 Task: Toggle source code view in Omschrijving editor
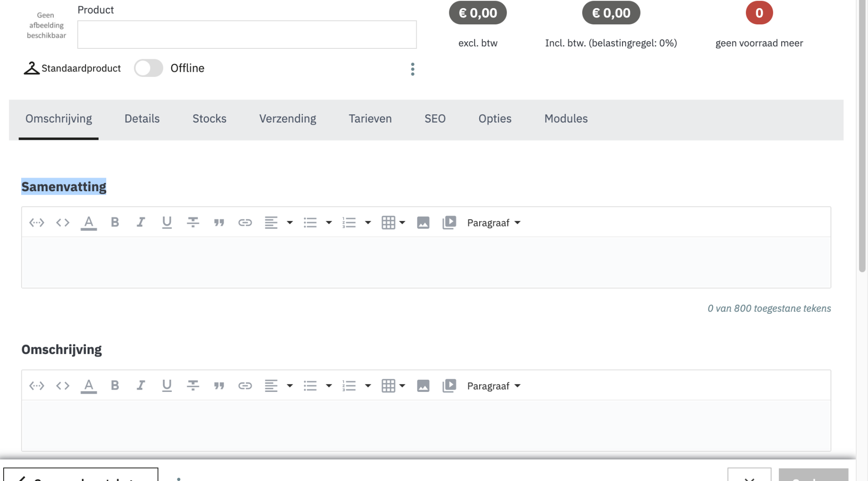63,386
